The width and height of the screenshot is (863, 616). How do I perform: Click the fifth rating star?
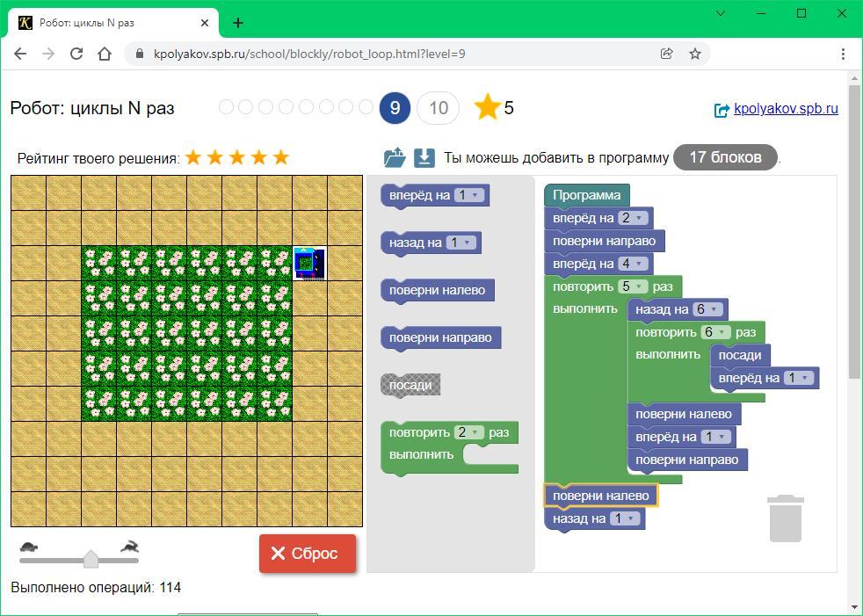pos(281,157)
